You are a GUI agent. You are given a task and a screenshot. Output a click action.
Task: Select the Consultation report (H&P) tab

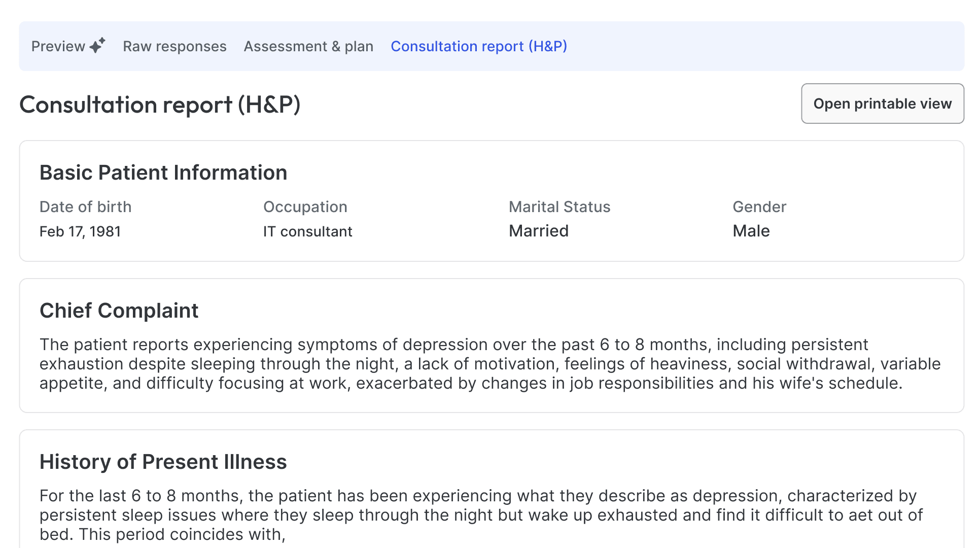pyautogui.click(x=478, y=46)
